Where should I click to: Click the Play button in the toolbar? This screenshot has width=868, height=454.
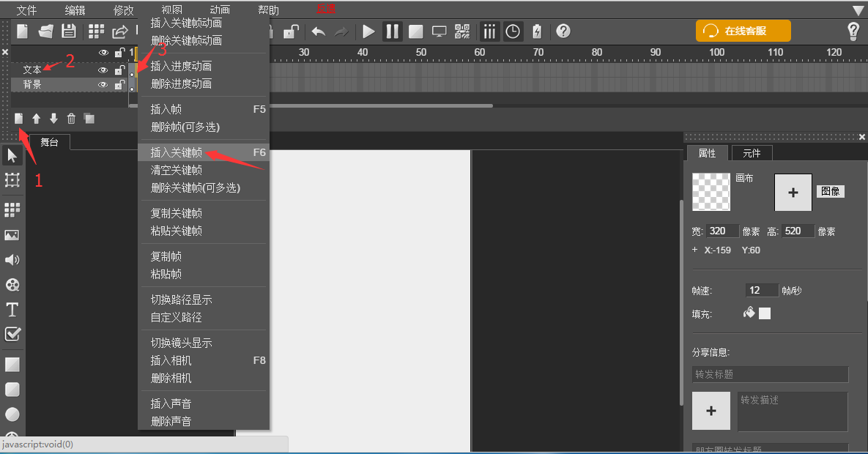(368, 31)
